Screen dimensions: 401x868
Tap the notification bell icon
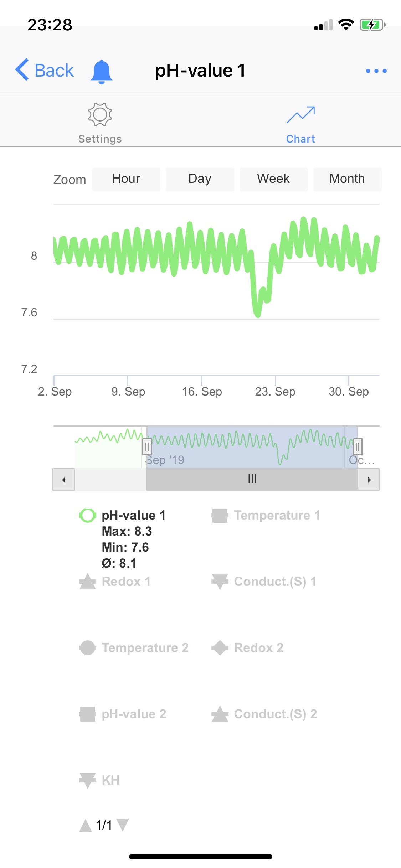102,71
